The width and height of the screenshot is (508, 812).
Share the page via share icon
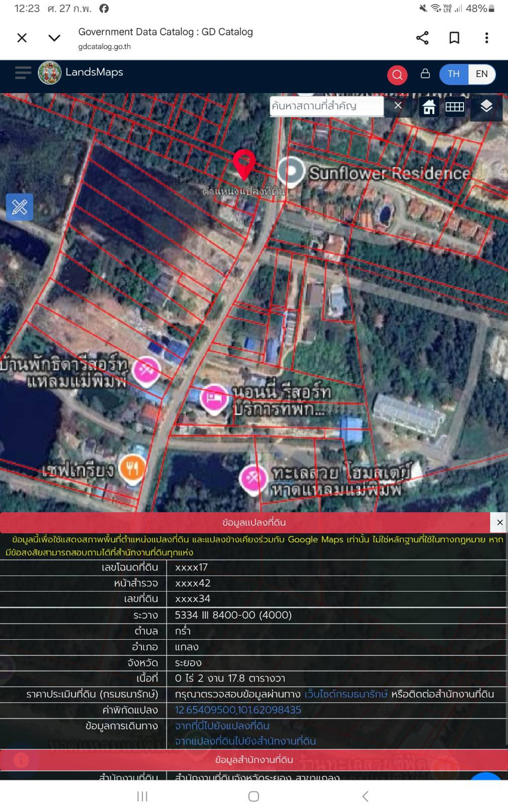(422, 38)
